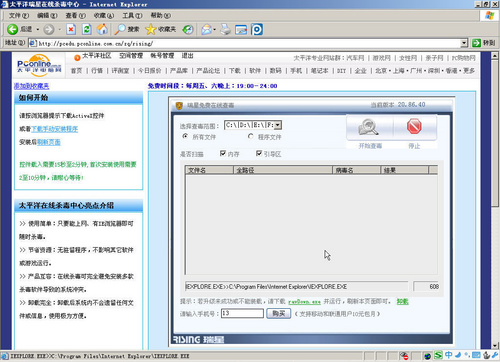Open the scan drive range dropdown
500x362 pixels.
(x=278, y=125)
